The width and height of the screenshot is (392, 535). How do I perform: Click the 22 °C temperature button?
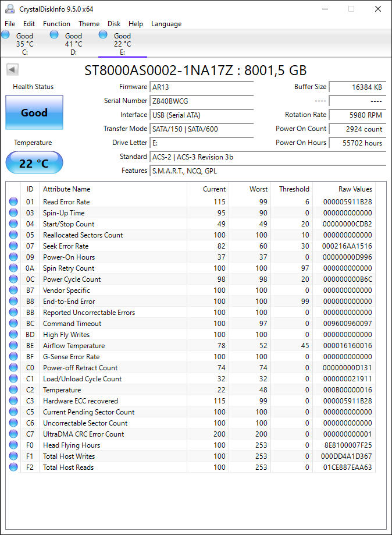pos(34,163)
